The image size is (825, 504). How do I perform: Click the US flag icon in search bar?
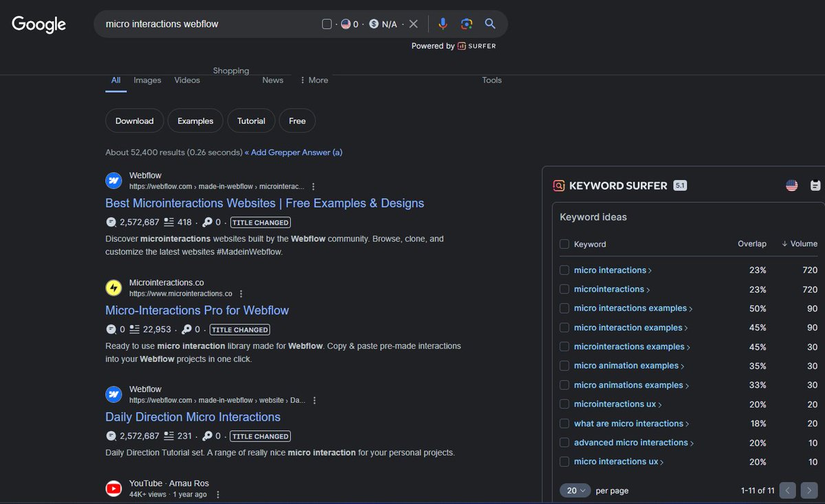(346, 24)
